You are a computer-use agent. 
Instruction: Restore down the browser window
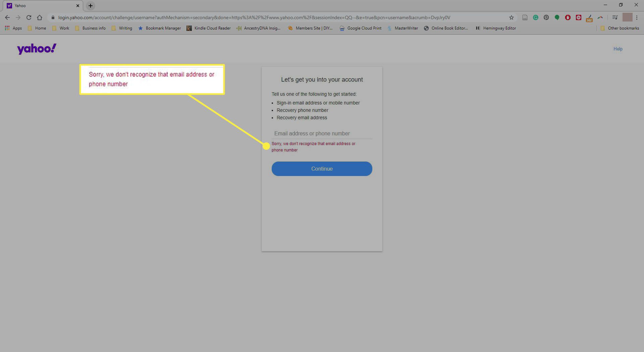[621, 5]
